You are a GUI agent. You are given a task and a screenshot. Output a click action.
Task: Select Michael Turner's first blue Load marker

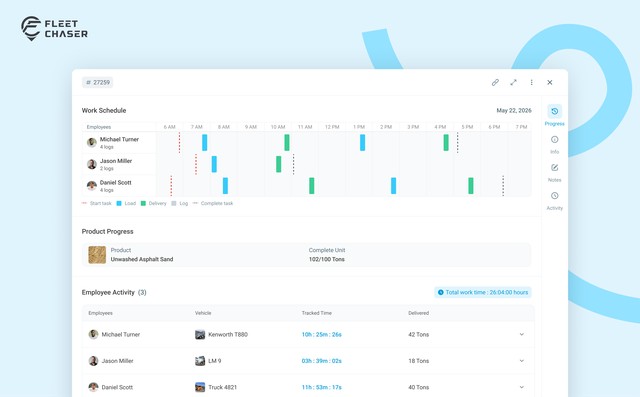click(204, 142)
